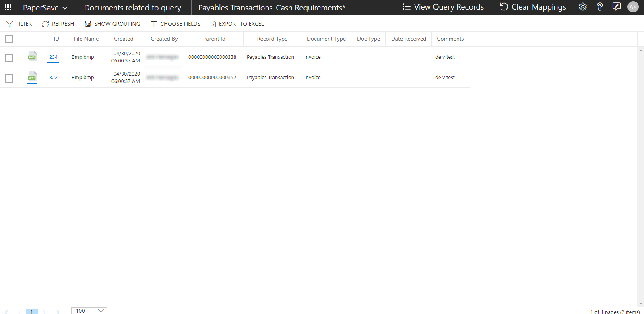
Task: Click the Filter funnel button
Action: click(x=19, y=24)
